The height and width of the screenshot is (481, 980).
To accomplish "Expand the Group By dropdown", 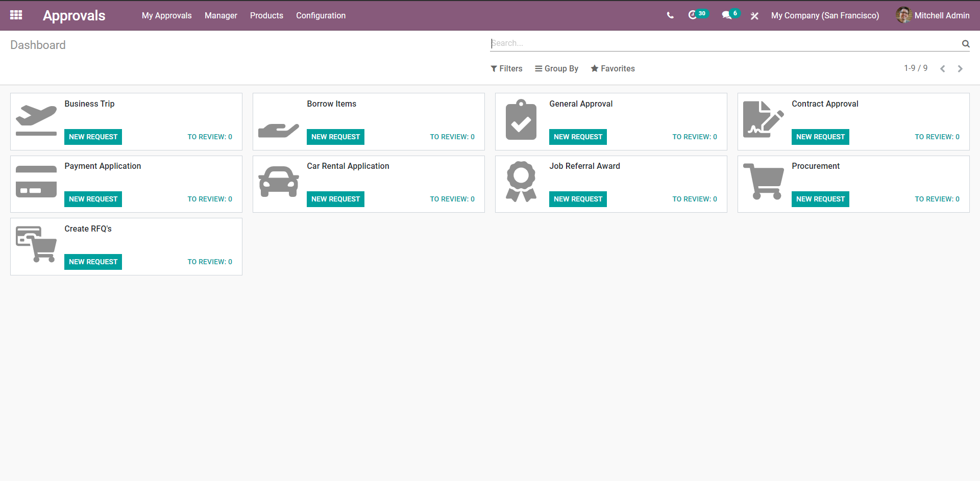I will tap(556, 68).
